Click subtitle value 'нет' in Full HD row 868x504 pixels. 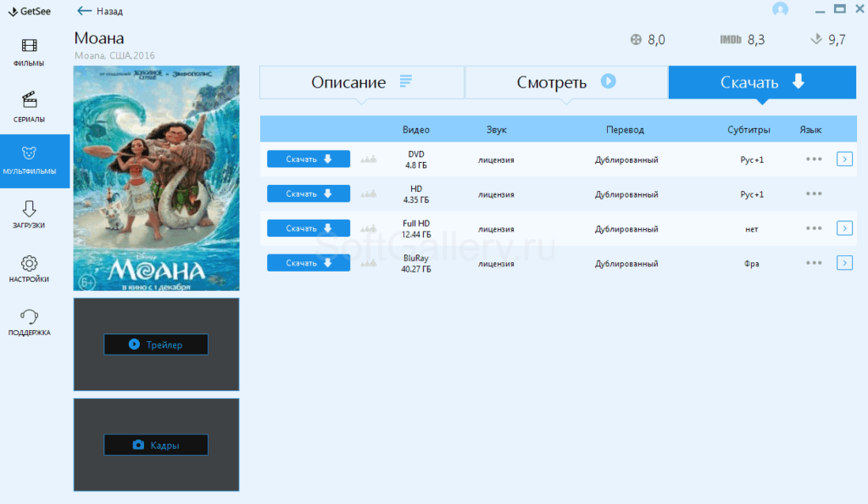click(751, 229)
